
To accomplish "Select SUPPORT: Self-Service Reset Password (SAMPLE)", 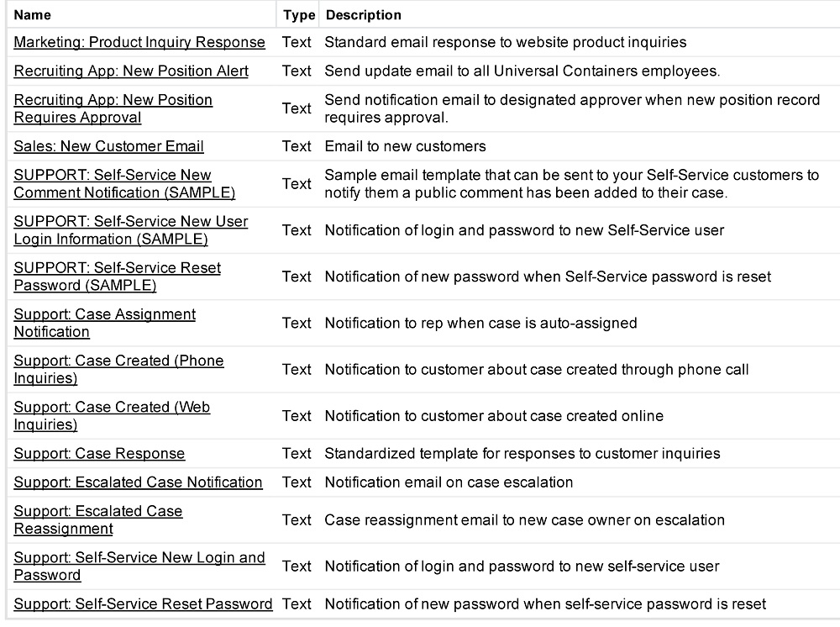I will tap(117, 276).
